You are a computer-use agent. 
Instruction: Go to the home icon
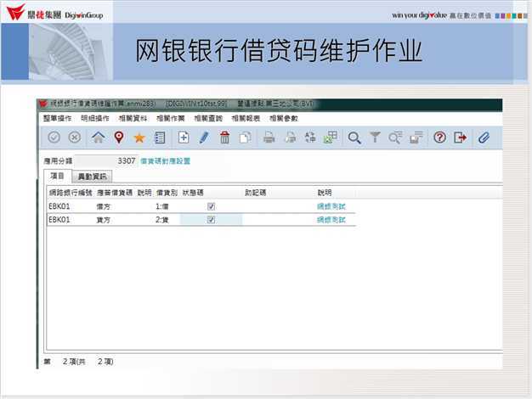(99, 138)
